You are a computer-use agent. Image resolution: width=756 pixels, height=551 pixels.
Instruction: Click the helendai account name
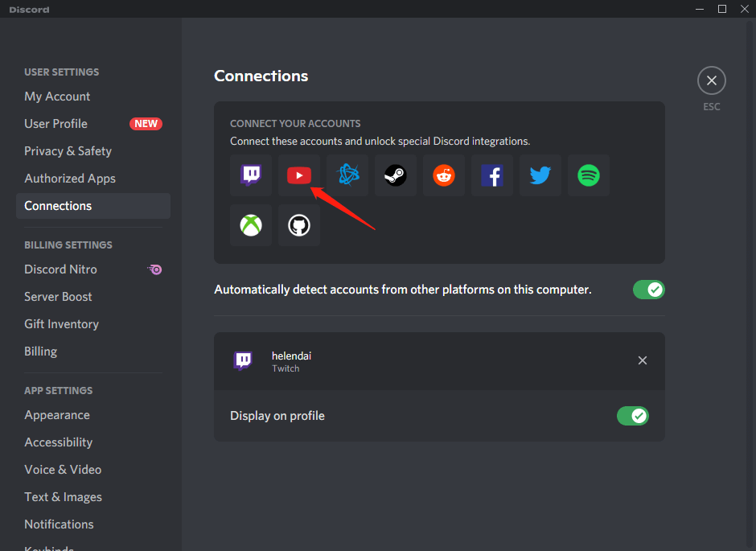291,356
